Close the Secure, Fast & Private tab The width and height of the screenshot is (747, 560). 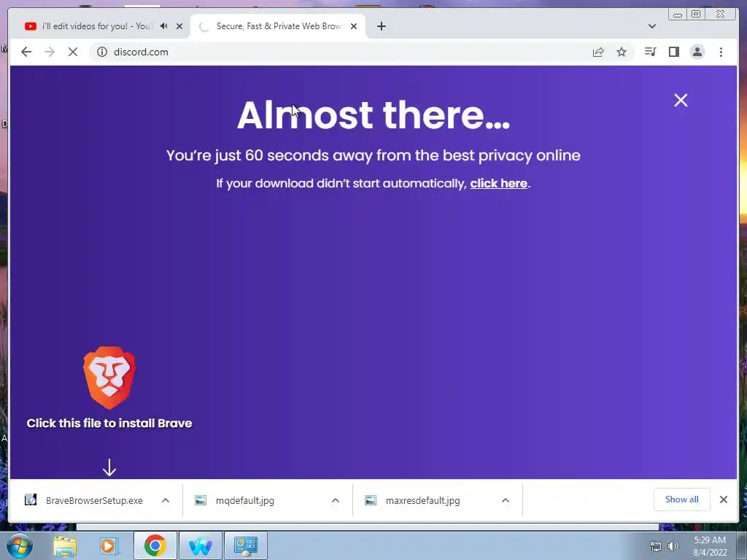click(354, 26)
